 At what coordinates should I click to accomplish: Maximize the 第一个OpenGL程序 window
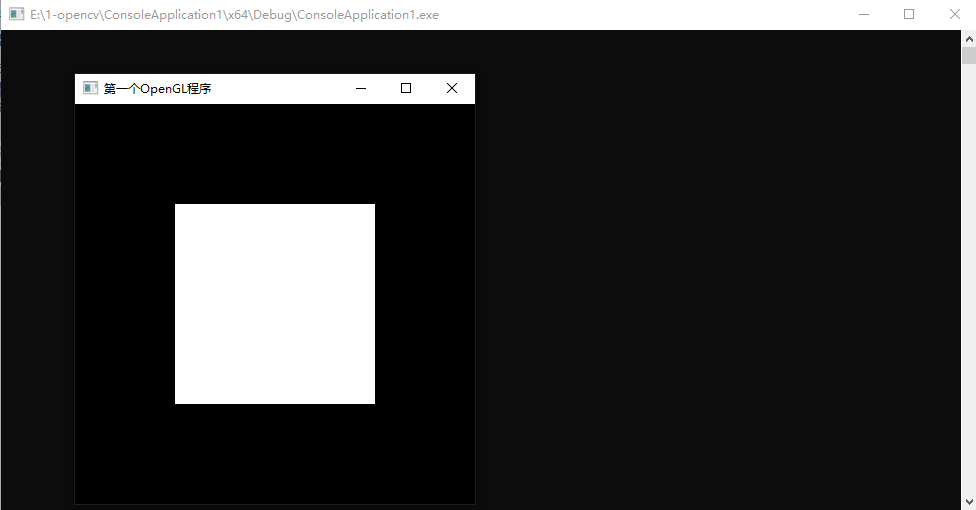coord(406,88)
